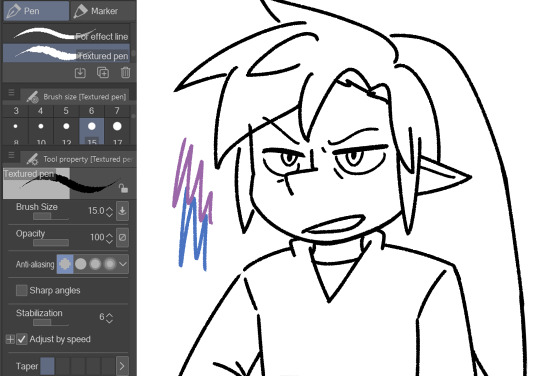Toggle the tool property lock icon
The width and height of the screenshot is (540, 376).
(123, 188)
